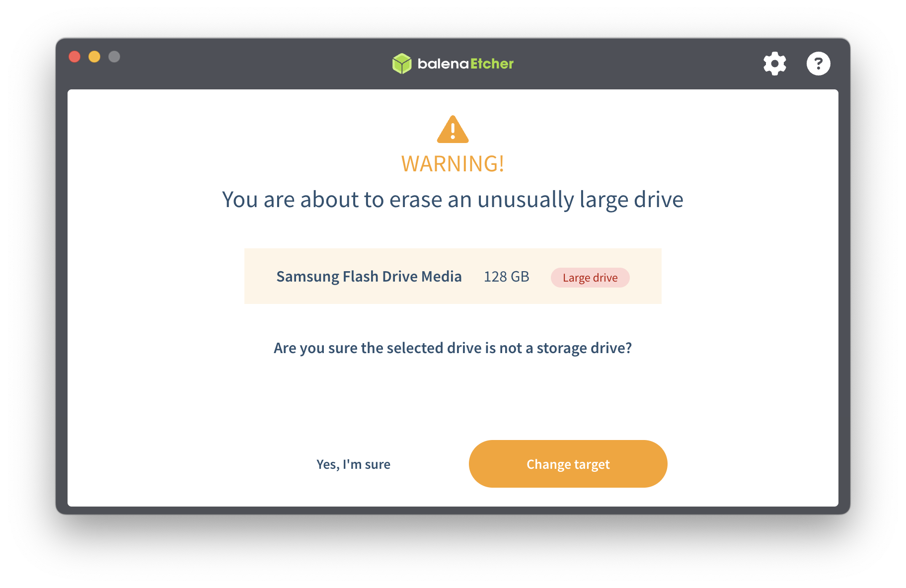Choose the 'Change target' button
Image resolution: width=906 pixels, height=588 pixels.
point(568,464)
